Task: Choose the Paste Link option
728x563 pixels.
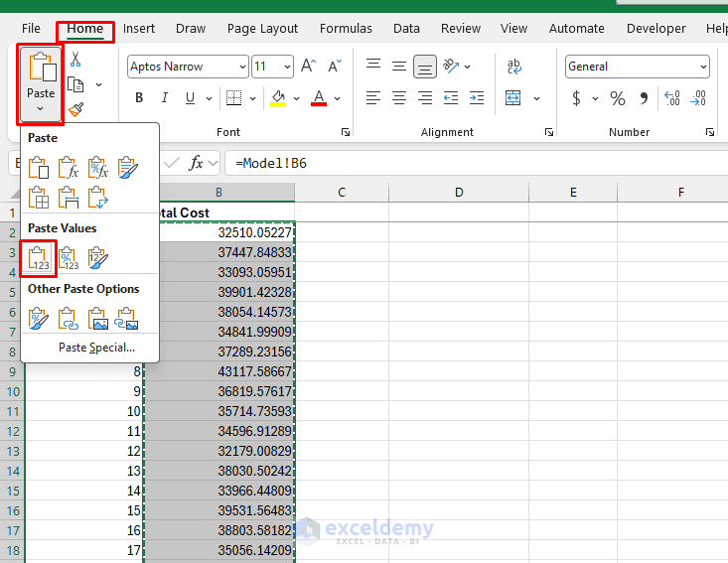Action: 68,319
